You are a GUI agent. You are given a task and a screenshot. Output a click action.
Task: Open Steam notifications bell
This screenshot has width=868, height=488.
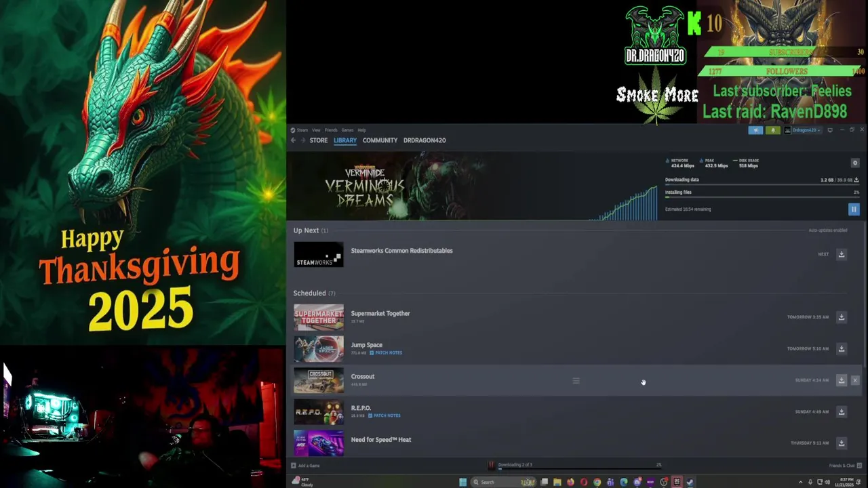772,130
